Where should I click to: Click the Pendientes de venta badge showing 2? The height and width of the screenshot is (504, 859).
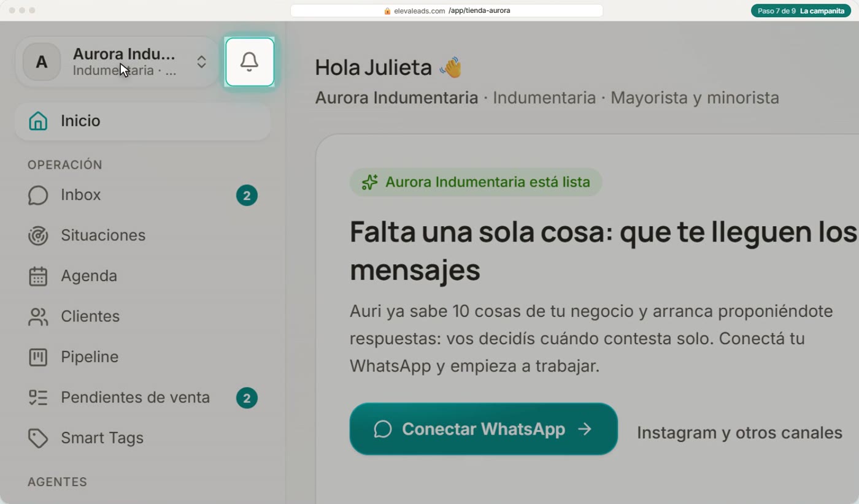click(x=247, y=398)
